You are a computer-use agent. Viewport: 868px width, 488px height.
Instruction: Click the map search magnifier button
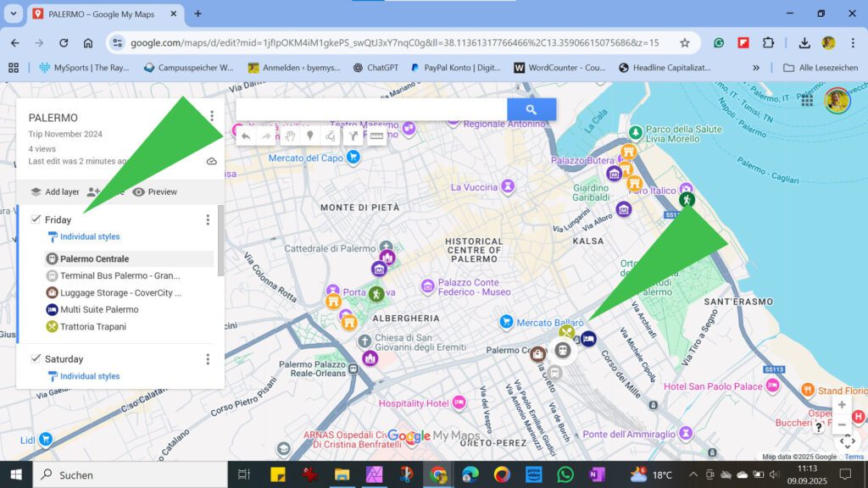531,109
